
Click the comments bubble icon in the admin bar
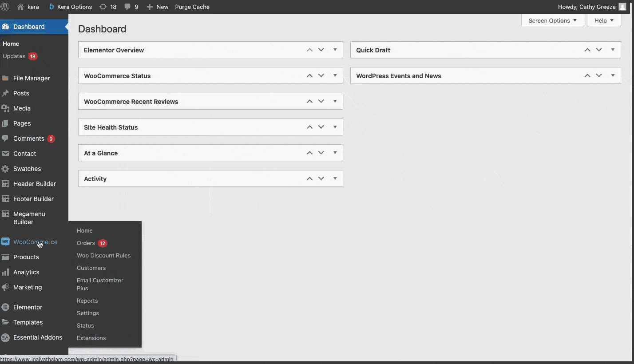point(128,7)
